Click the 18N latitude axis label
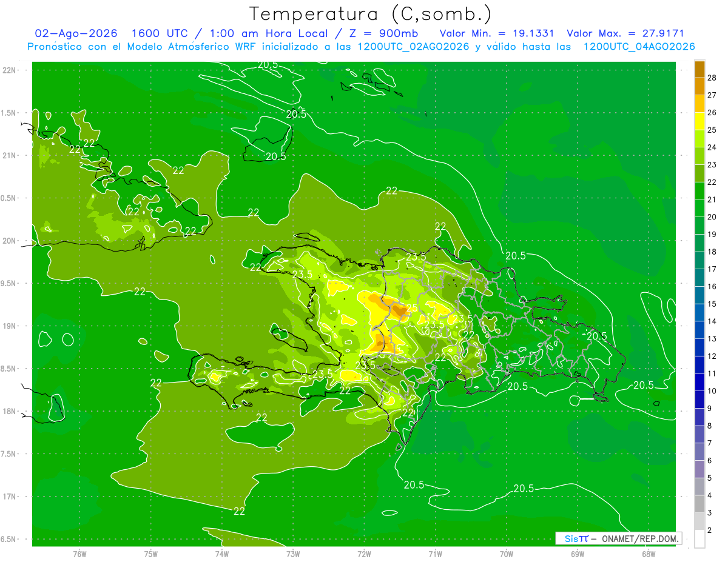Image resolution: width=728 pixels, height=562 pixels. tap(9, 411)
